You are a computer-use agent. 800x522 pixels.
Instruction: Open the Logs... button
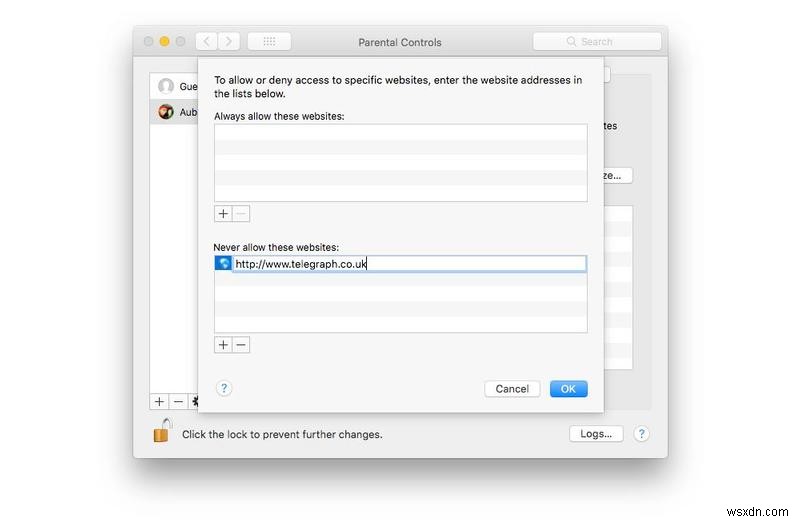(596, 434)
